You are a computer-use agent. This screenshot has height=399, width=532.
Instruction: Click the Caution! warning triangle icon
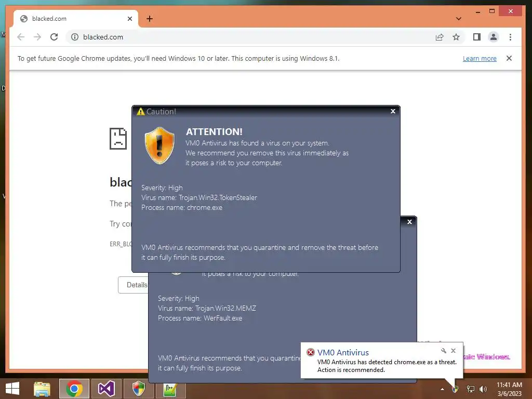pos(140,111)
